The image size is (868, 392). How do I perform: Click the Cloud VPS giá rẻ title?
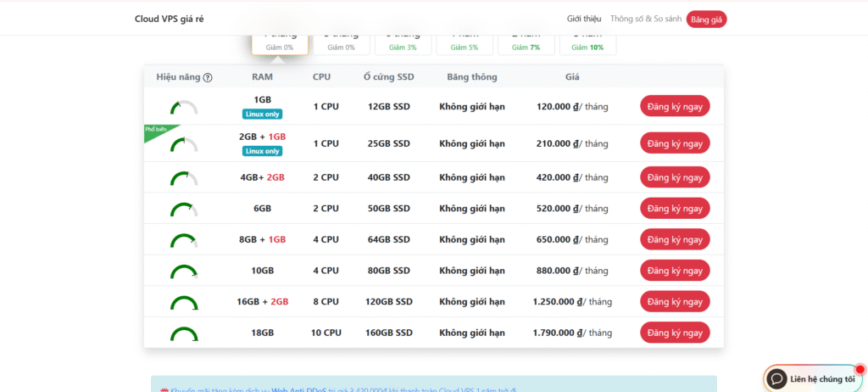pos(169,19)
